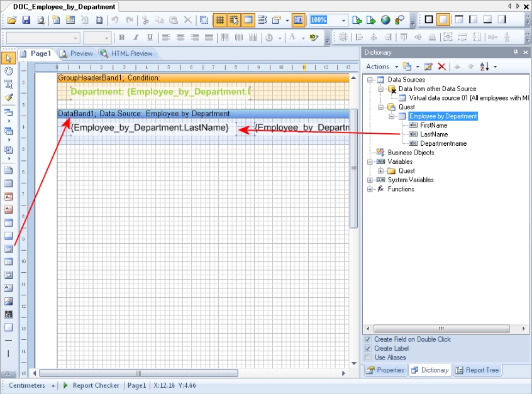Toggle Bold formatting
This screenshot has width=532, height=394.
point(121,37)
